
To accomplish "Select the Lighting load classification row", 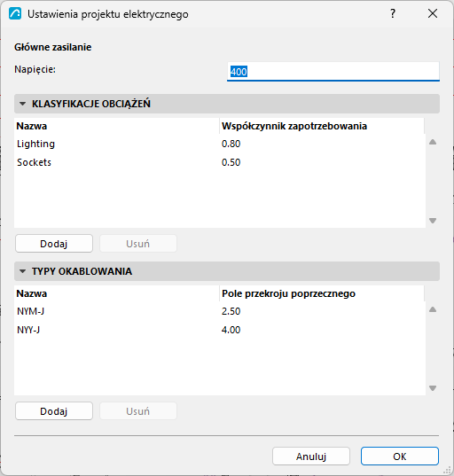I will click(x=220, y=144).
